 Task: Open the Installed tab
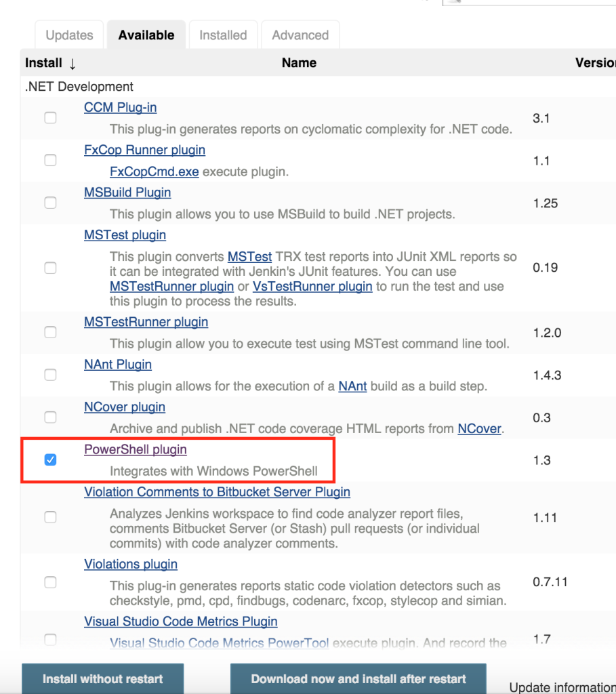223,35
